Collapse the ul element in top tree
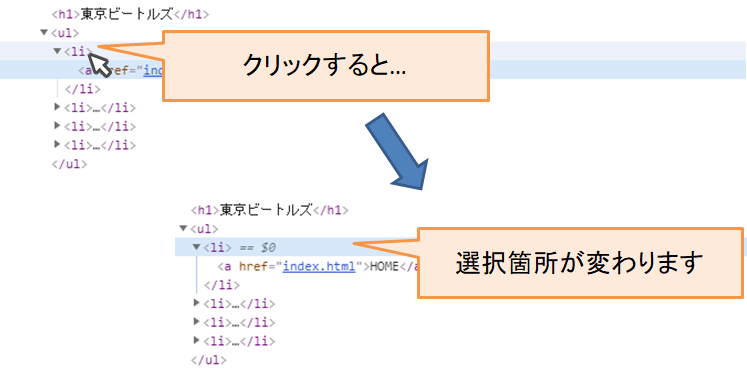Image resolution: width=747 pixels, height=371 pixels. click(44, 32)
